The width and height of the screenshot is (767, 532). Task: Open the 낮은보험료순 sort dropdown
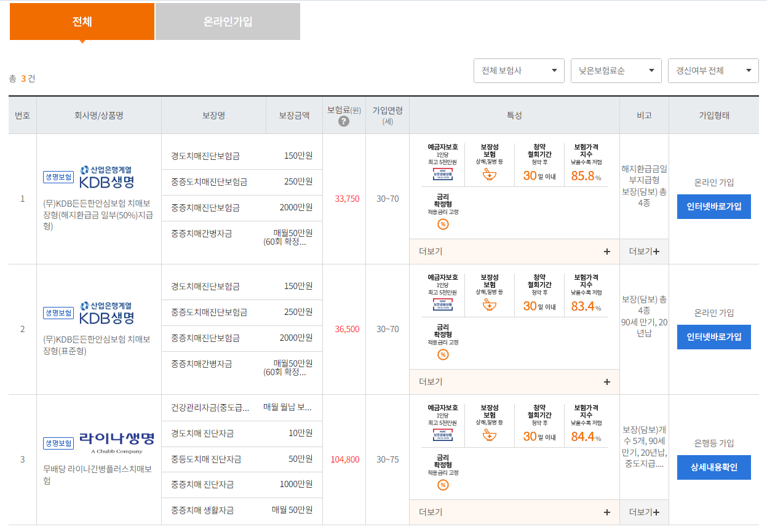point(616,71)
